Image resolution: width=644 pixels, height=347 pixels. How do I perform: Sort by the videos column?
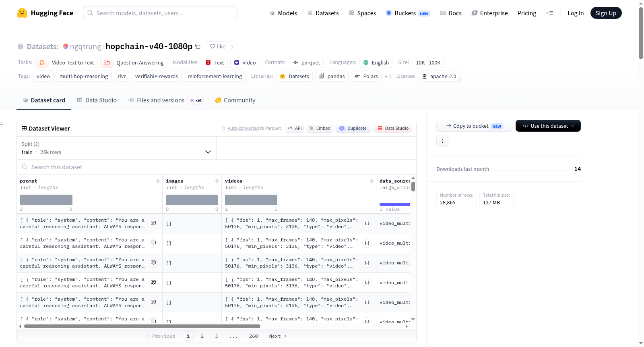372,181
